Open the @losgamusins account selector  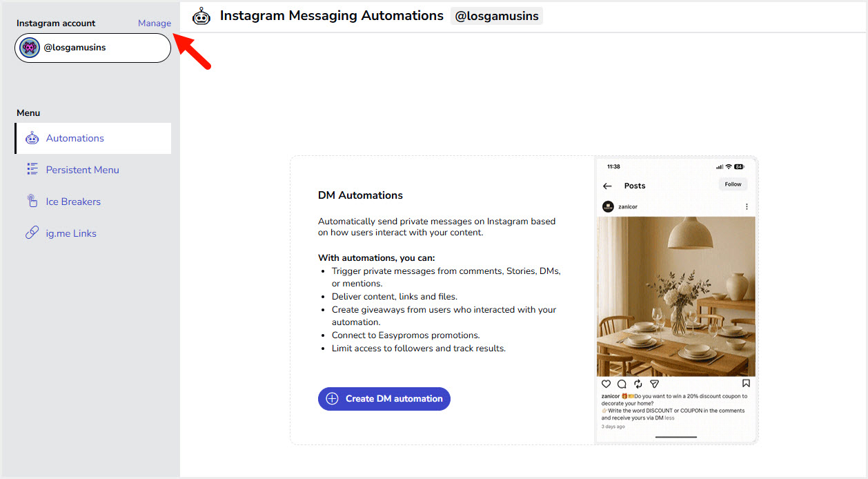click(x=92, y=48)
